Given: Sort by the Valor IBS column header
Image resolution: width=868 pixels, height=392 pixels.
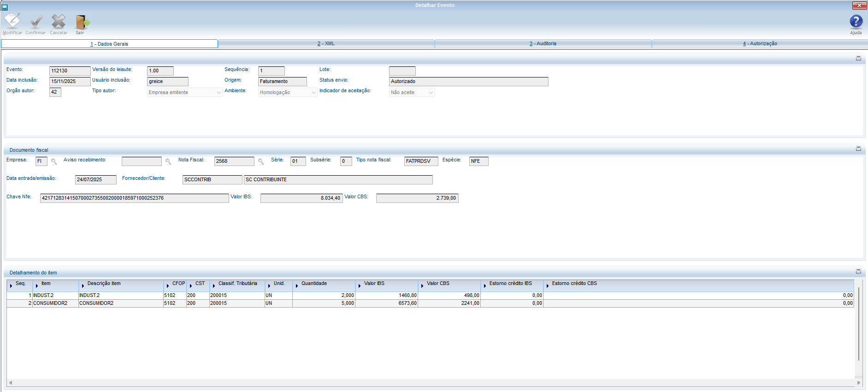Looking at the screenshot, I should 386,285.
